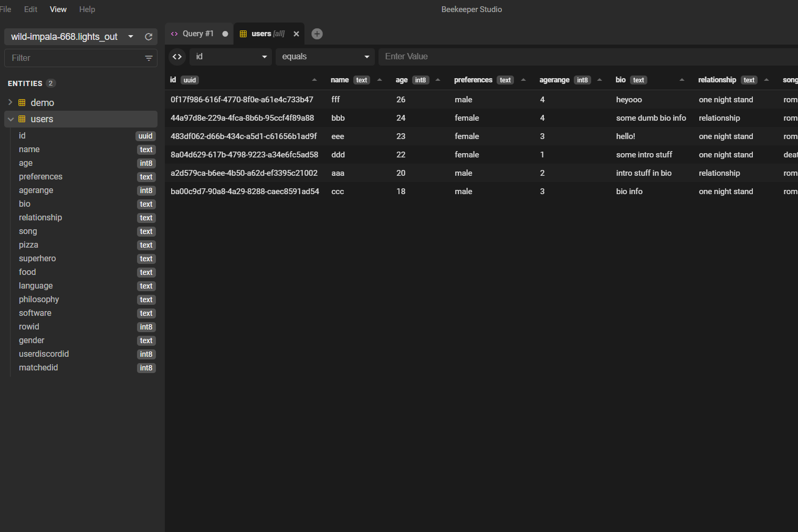798x532 pixels.
Task: Expand the demo table in the entities list
Action: [10, 102]
